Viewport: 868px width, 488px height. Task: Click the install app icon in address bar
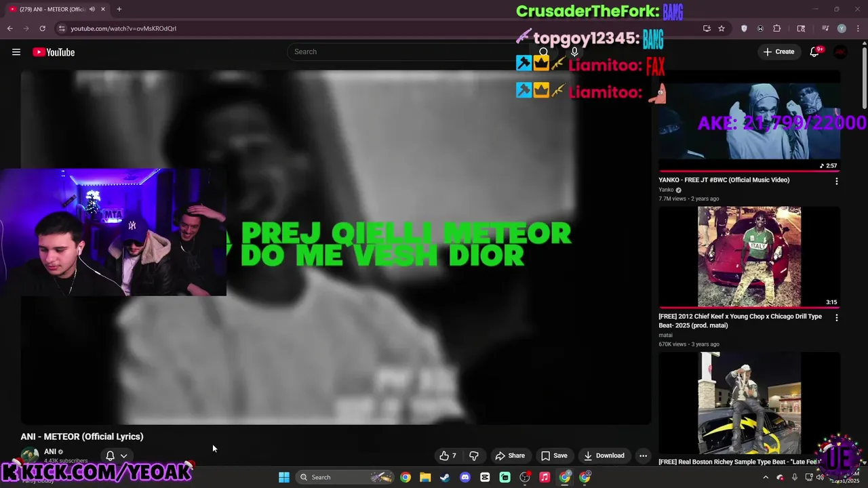(x=707, y=28)
